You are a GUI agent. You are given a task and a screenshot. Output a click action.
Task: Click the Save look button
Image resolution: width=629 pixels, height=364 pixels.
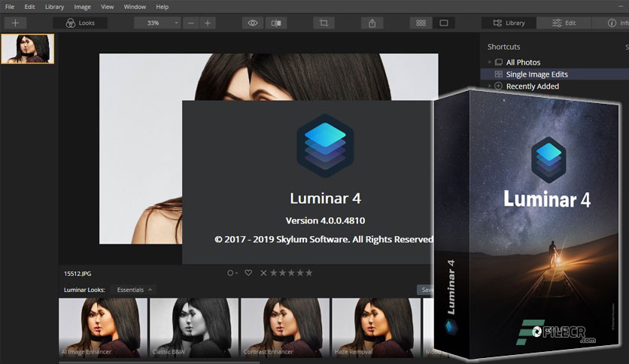426,290
